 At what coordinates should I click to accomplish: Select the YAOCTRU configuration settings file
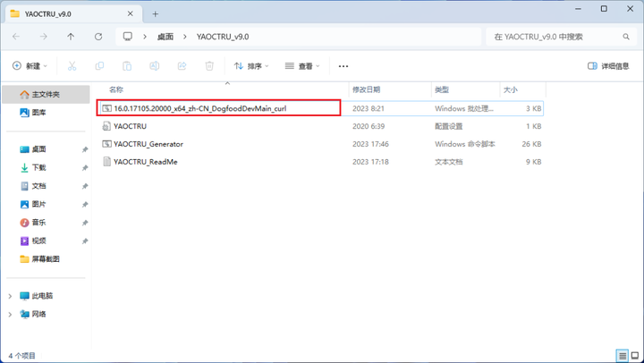pyautogui.click(x=321, y=126)
